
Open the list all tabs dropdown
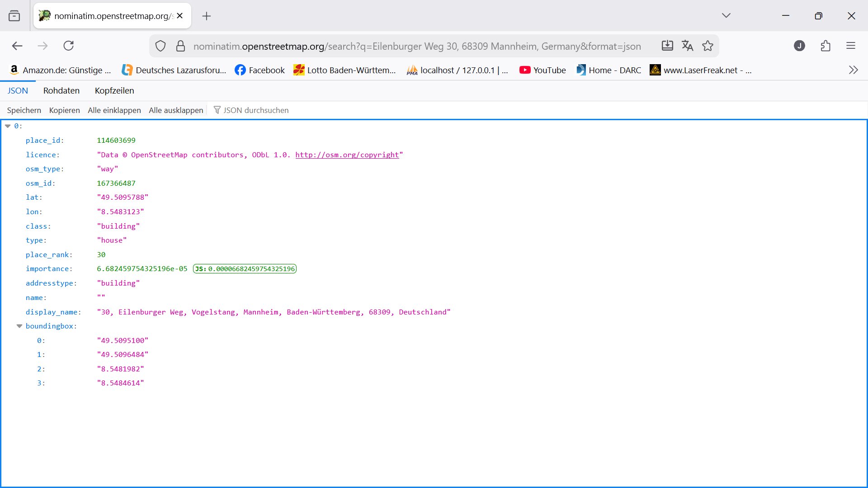(726, 16)
